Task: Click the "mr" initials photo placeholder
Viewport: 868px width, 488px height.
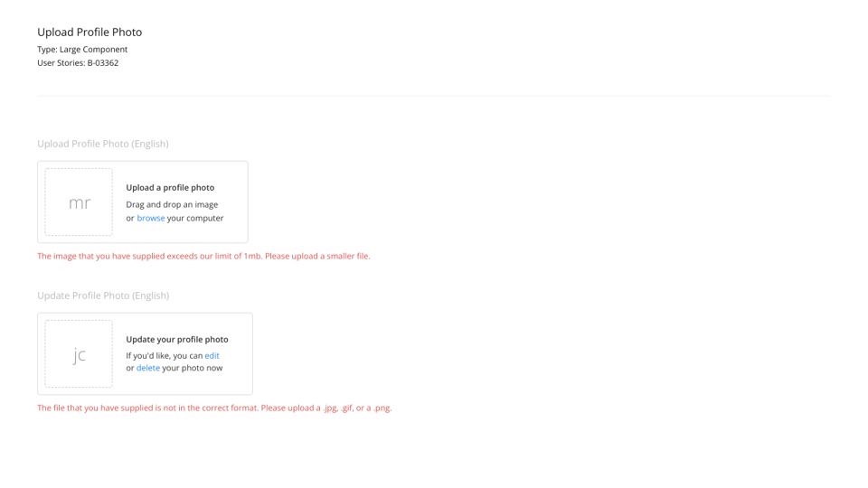Action: pos(80,202)
